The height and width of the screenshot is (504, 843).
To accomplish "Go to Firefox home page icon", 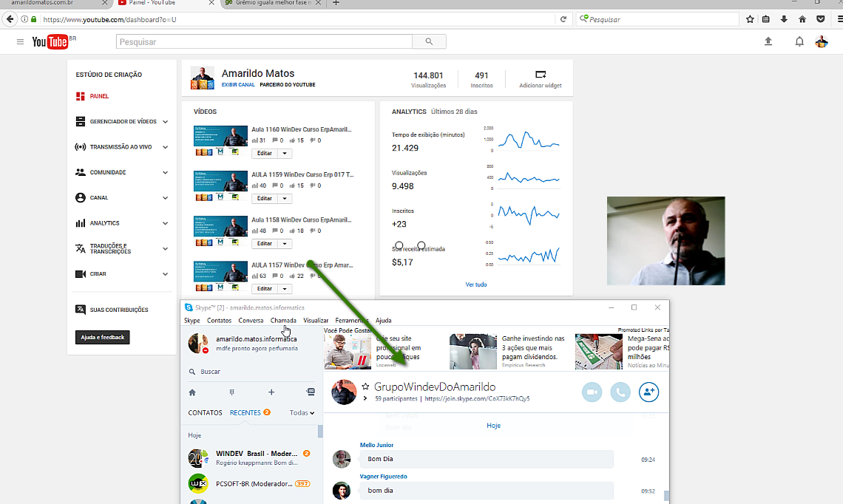I will (802, 19).
